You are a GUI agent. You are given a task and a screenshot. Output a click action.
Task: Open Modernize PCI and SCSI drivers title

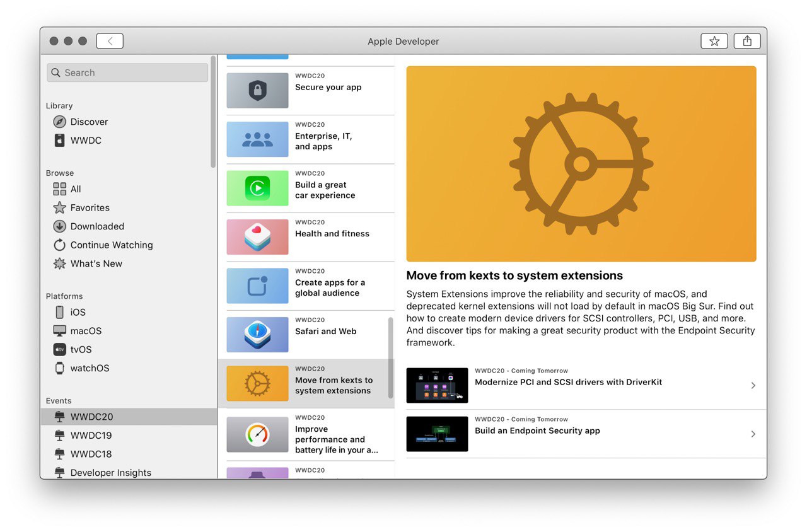[x=568, y=382]
